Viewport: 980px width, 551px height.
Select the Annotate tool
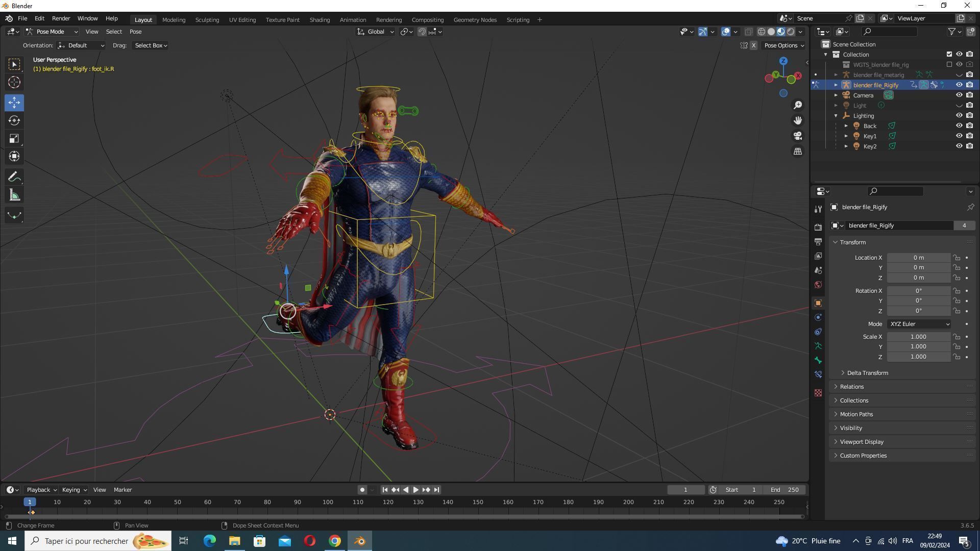coord(14,177)
